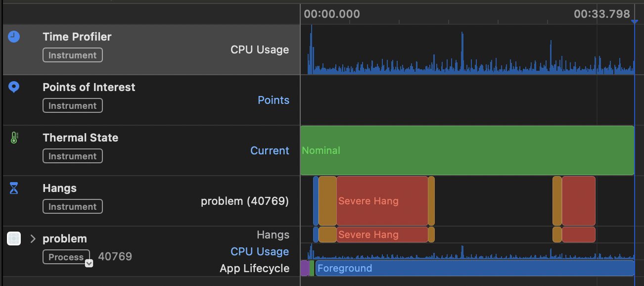Select the second red hang block in Hangs track
Viewport: 644px width, 286px height.
point(578,201)
